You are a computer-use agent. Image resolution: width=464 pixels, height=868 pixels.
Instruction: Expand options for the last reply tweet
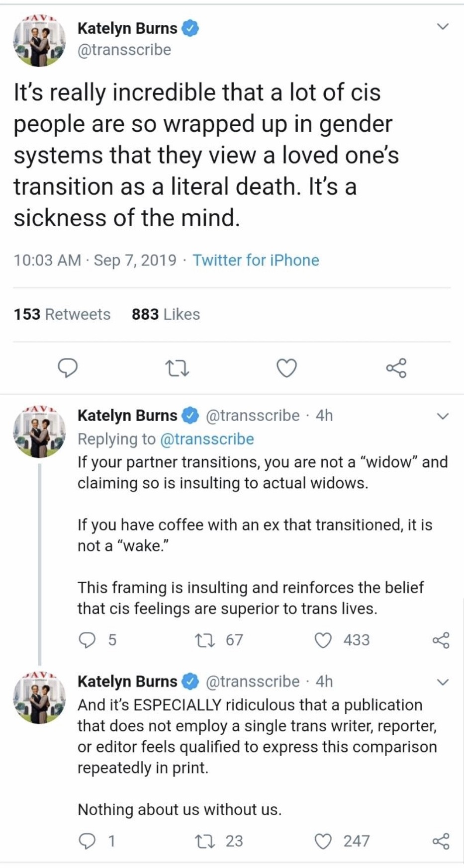[x=443, y=682]
